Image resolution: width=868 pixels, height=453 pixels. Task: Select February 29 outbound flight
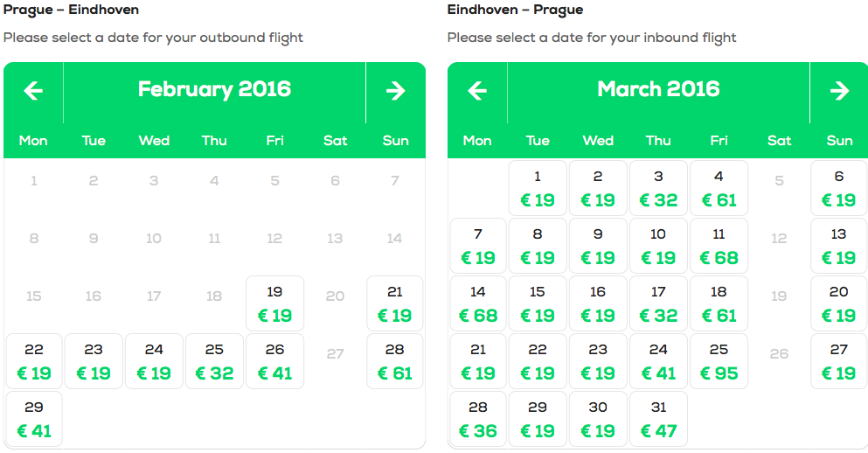point(34,419)
